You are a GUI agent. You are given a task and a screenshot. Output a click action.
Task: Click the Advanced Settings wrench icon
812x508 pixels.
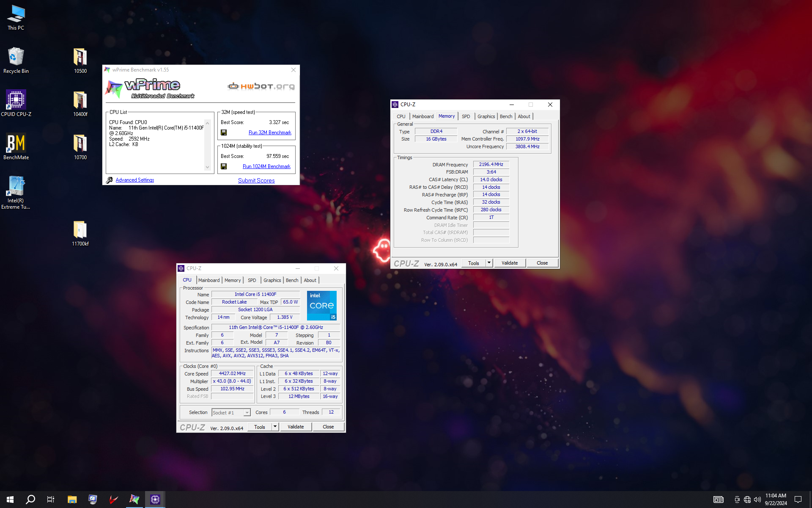(x=110, y=180)
